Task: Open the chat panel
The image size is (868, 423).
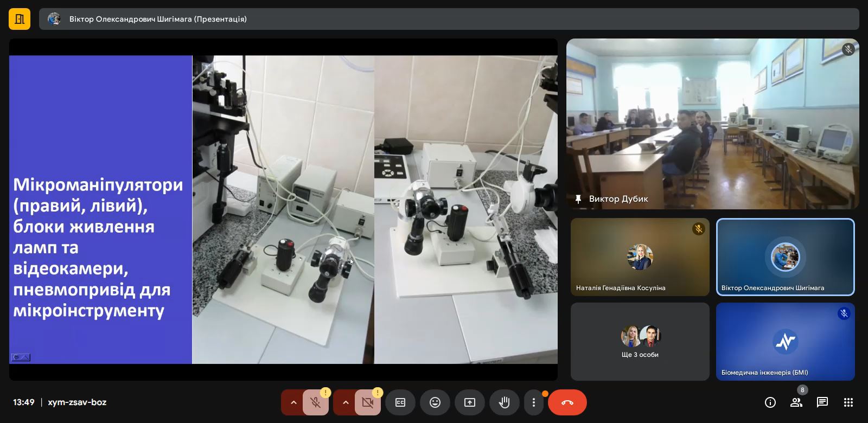Action: (822, 402)
